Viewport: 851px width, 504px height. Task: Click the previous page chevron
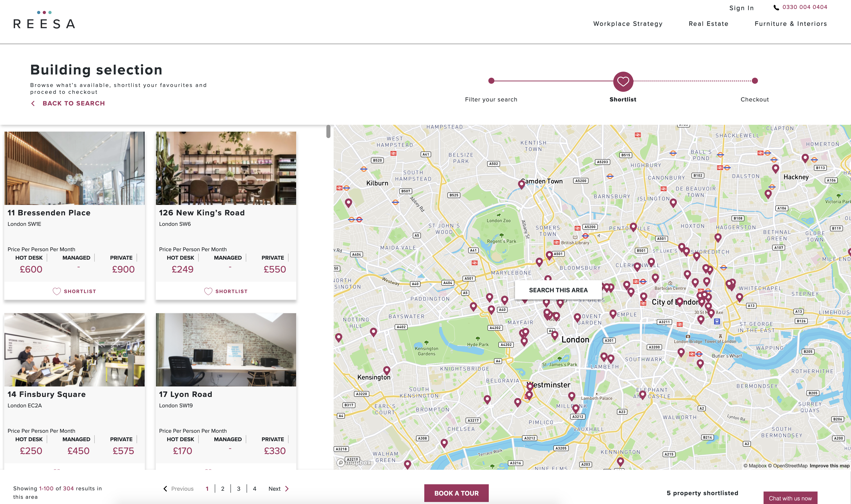[x=165, y=489]
